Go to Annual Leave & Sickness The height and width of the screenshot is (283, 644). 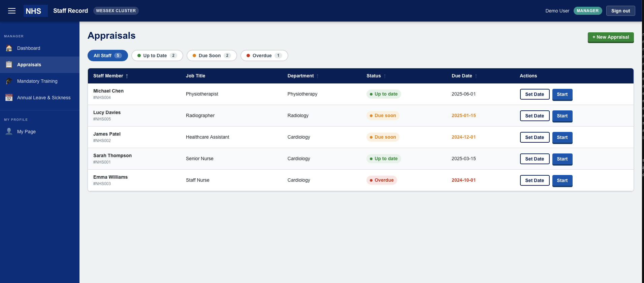(44, 98)
